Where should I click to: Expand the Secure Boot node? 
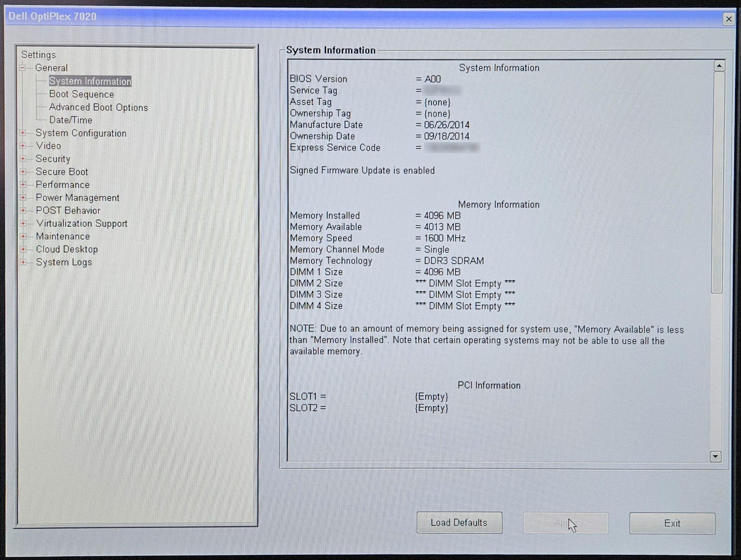[x=23, y=172]
